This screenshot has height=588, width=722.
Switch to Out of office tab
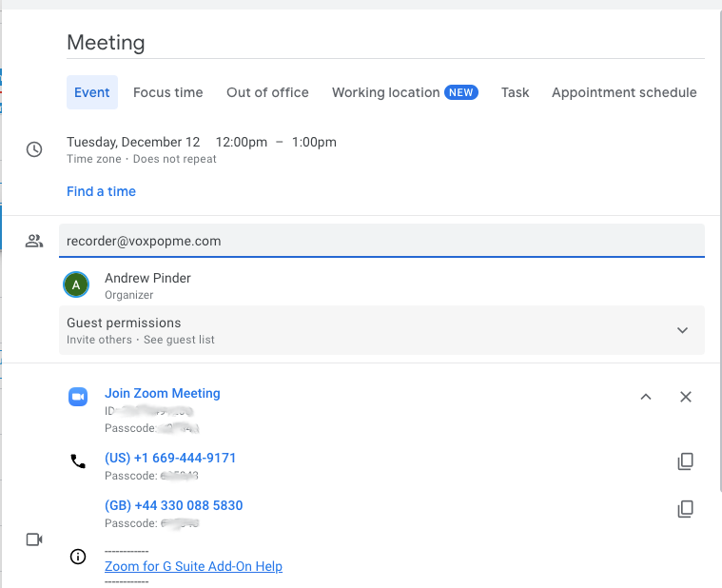click(267, 92)
